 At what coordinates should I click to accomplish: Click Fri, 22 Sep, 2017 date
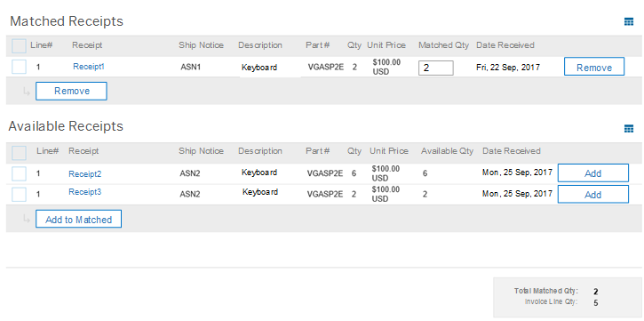[508, 67]
